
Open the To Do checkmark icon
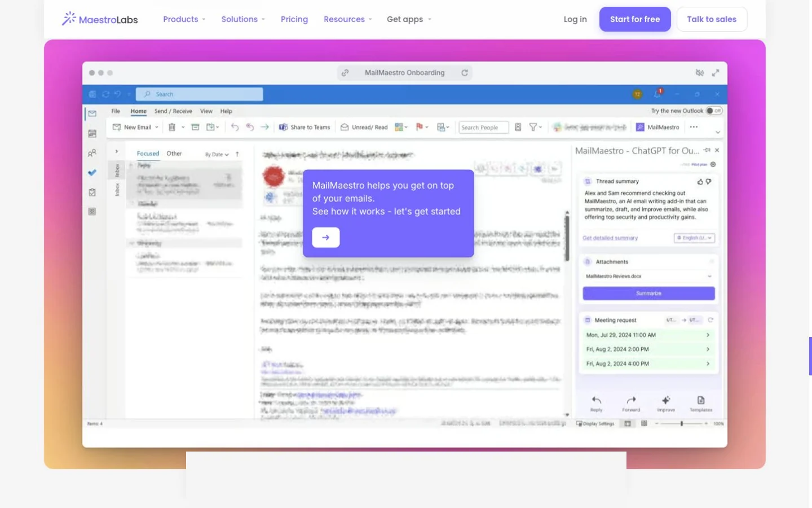pos(92,173)
